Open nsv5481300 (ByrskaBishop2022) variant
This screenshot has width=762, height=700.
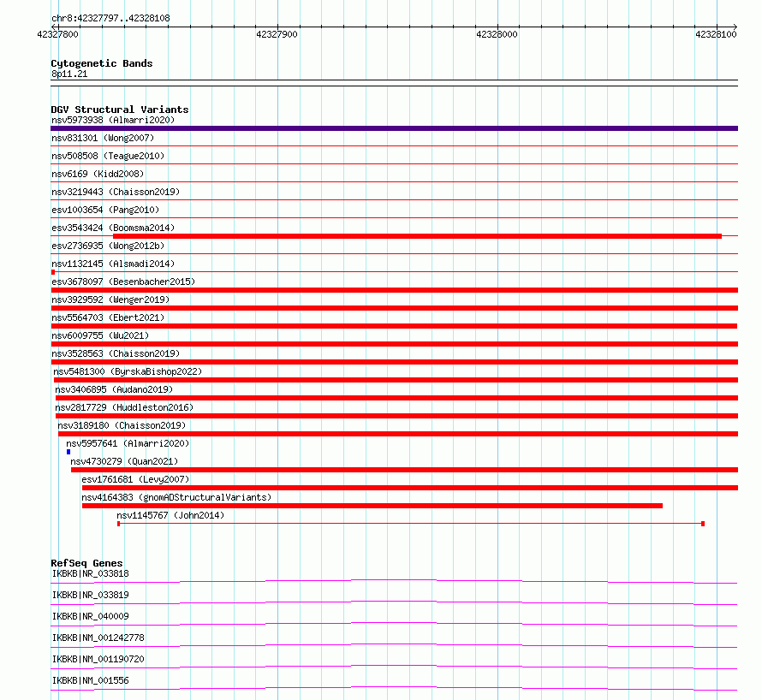[128, 371]
